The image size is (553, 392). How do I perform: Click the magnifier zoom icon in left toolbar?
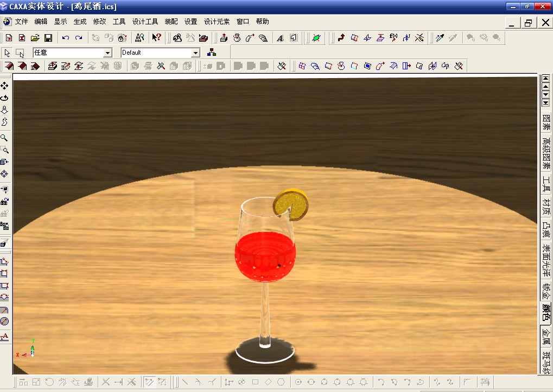pyautogui.click(x=4, y=138)
